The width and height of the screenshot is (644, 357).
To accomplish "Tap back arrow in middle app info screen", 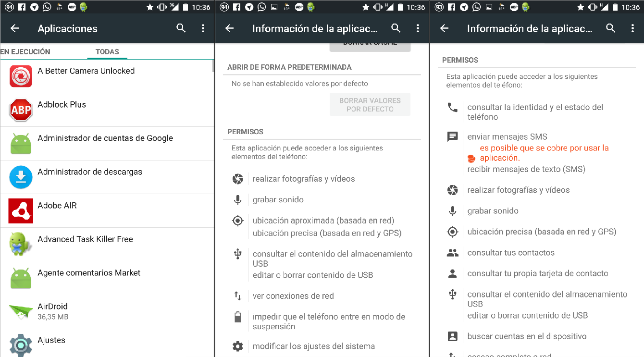I will [230, 28].
